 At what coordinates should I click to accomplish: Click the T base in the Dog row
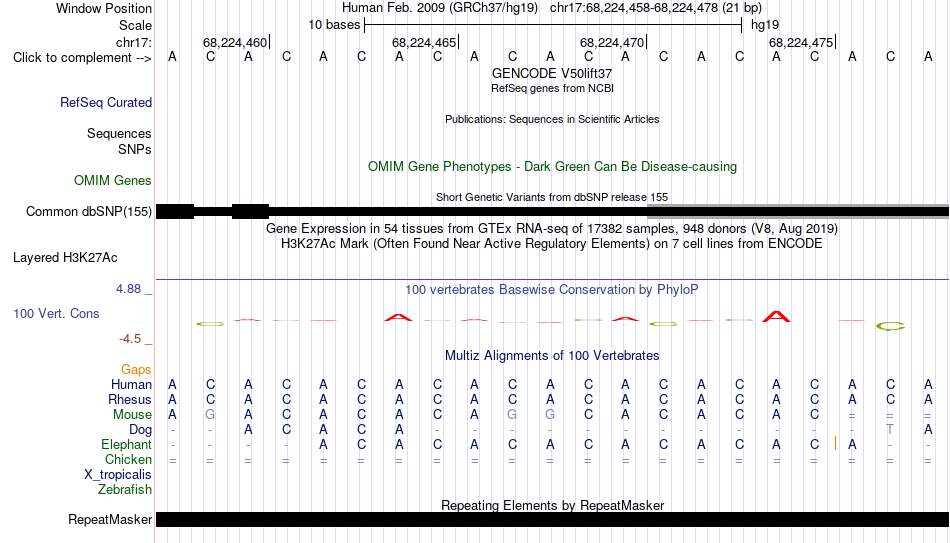[890, 430]
